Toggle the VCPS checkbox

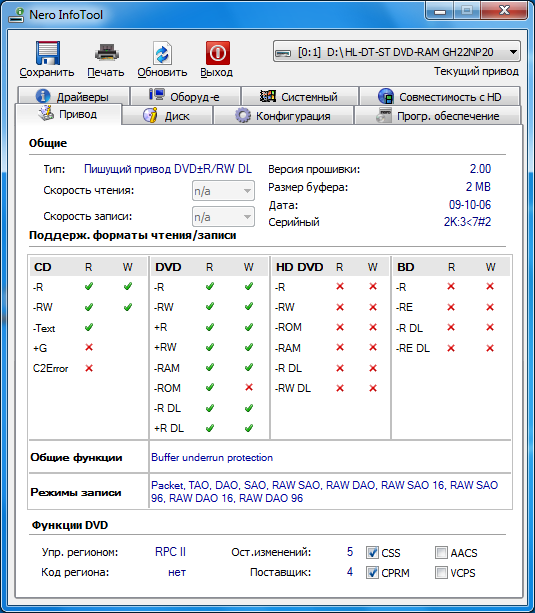point(441,573)
